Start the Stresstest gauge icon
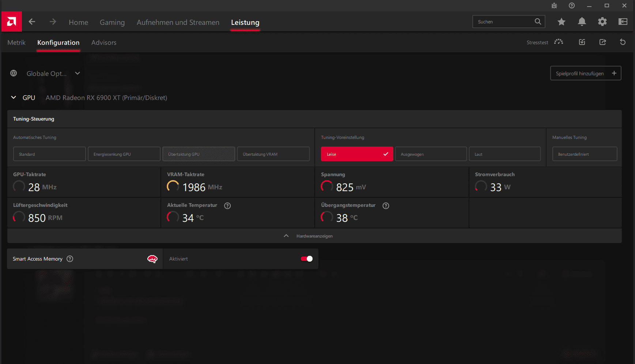 tap(559, 42)
